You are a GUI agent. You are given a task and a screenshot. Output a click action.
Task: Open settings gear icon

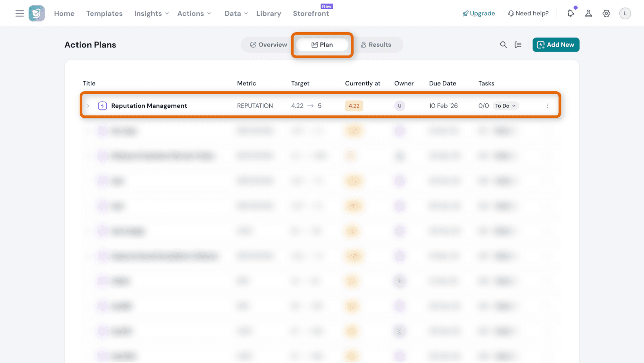(x=606, y=13)
